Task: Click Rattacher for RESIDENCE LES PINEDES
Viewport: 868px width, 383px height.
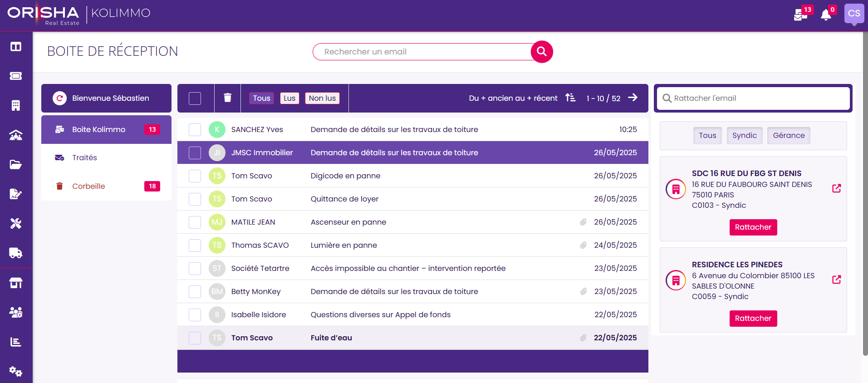Action: click(x=753, y=319)
